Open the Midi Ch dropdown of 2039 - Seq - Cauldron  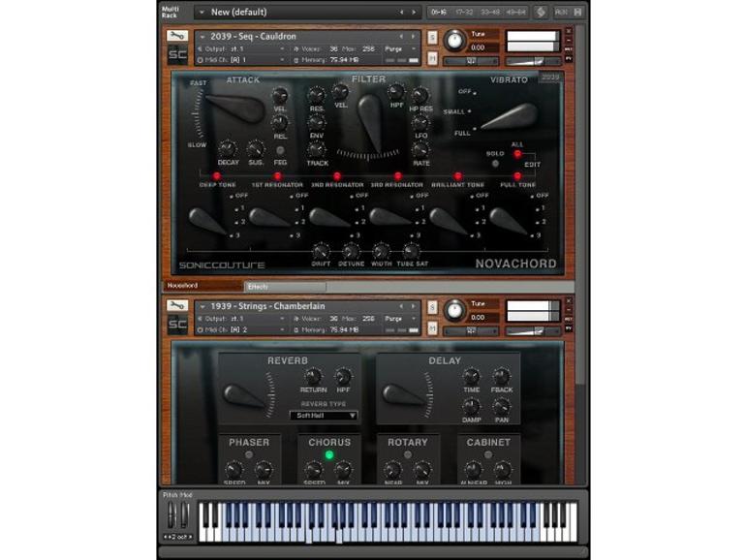click(282, 60)
